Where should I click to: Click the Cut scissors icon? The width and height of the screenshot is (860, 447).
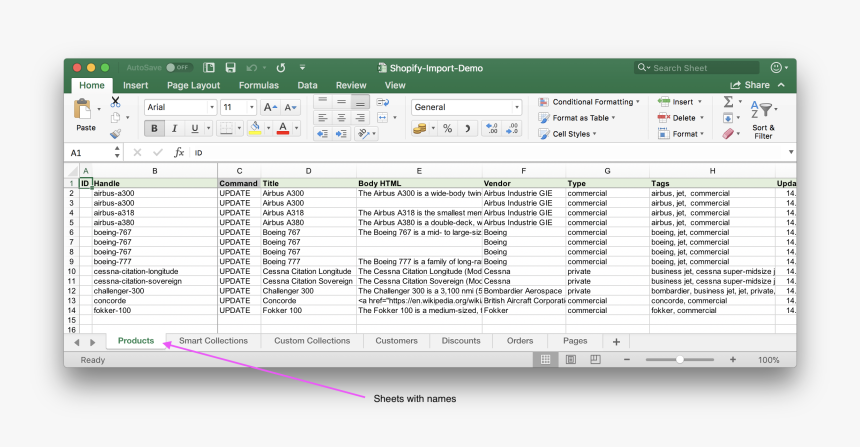coord(116,101)
